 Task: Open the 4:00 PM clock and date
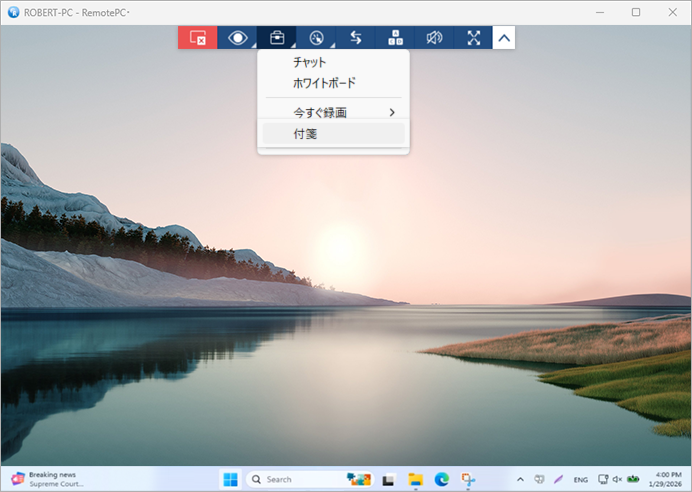click(x=666, y=479)
